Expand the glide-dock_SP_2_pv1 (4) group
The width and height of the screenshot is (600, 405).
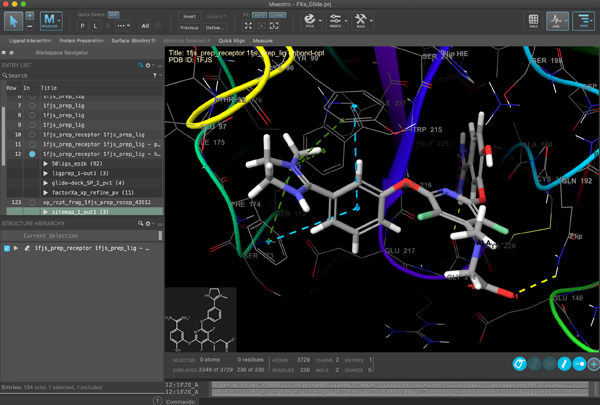click(x=46, y=183)
